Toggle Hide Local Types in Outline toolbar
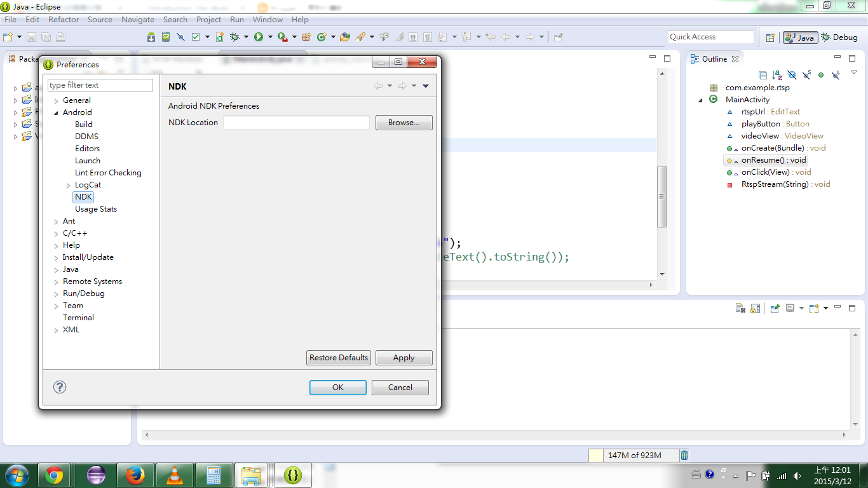Image resolution: width=868 pixels, height=488 pixels. 836,75
